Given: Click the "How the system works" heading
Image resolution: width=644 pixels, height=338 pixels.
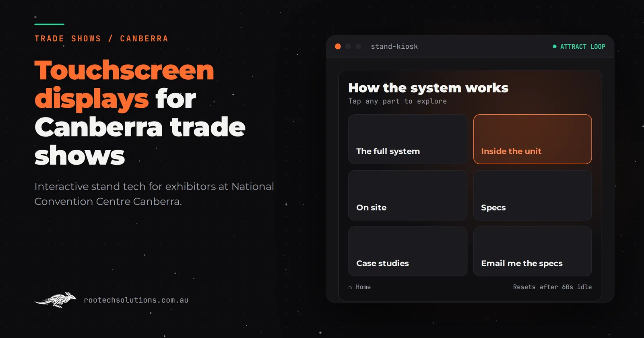Looking at the screenshot, I should pyautogui.click(x=428, y=88).
